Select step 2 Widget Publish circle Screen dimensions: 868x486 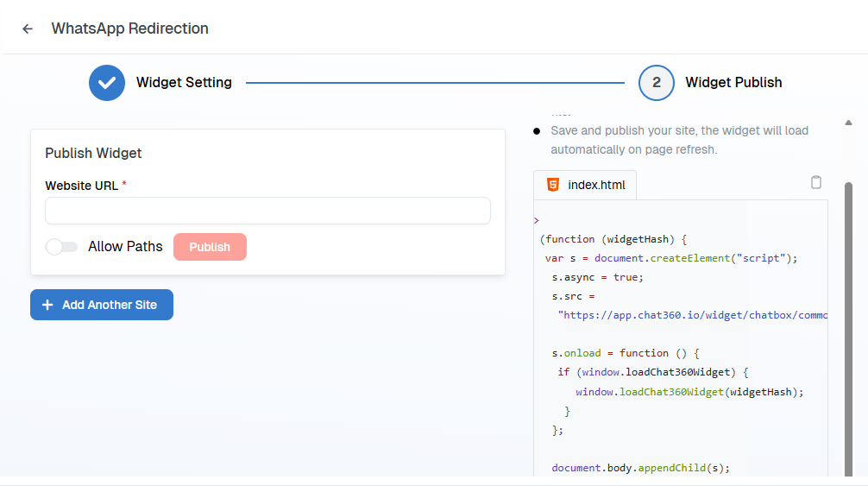[x=656, y=83]
